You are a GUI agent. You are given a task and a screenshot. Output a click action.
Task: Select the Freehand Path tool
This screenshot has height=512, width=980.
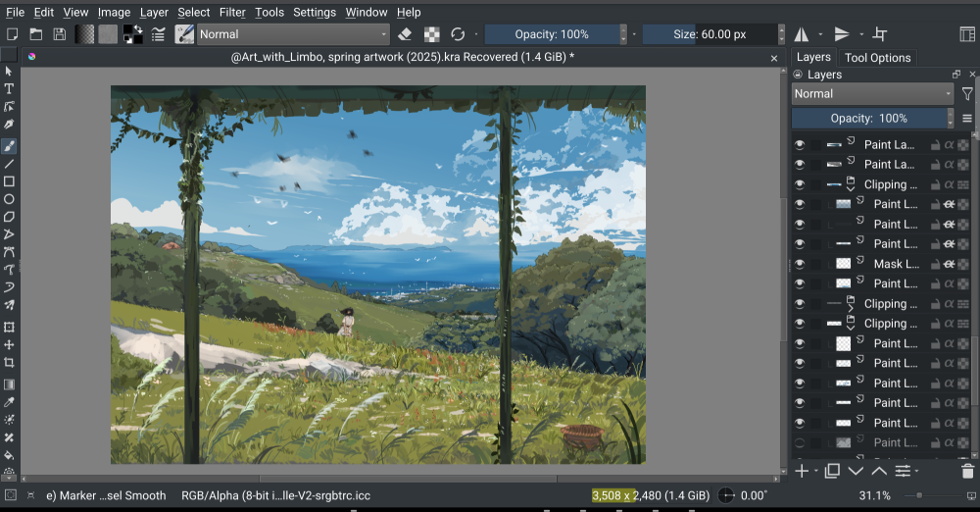[9, 270]
